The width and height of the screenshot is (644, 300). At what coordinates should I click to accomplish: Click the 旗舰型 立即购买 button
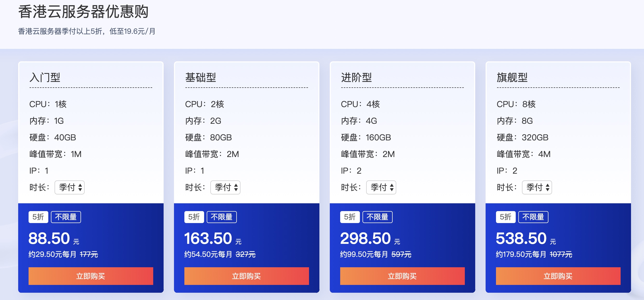point(558,276)
